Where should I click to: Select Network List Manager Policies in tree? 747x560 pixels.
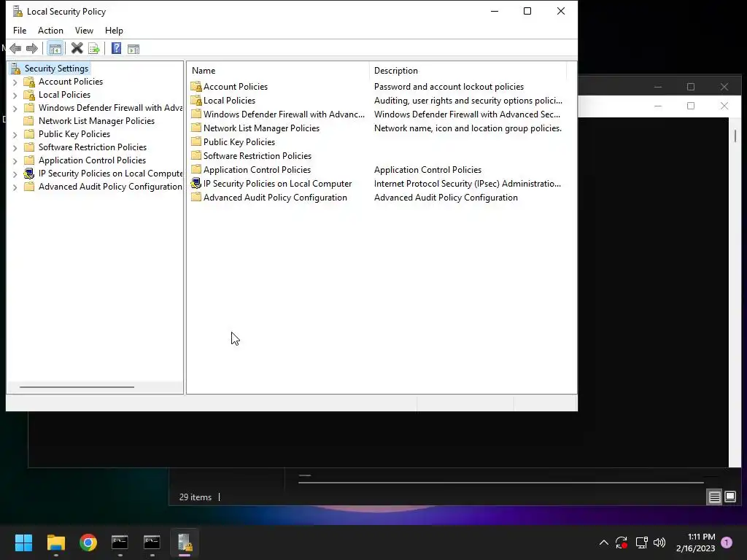click(96, 121)
